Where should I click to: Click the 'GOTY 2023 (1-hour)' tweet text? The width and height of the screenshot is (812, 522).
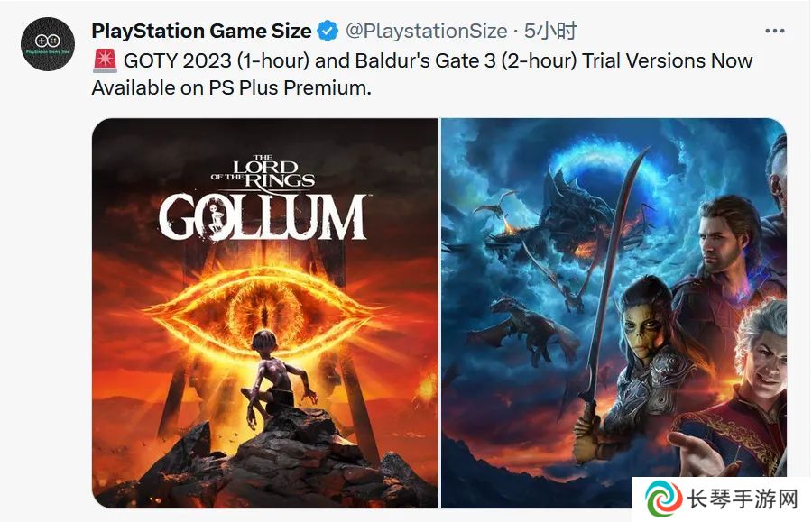click(217, 61)
